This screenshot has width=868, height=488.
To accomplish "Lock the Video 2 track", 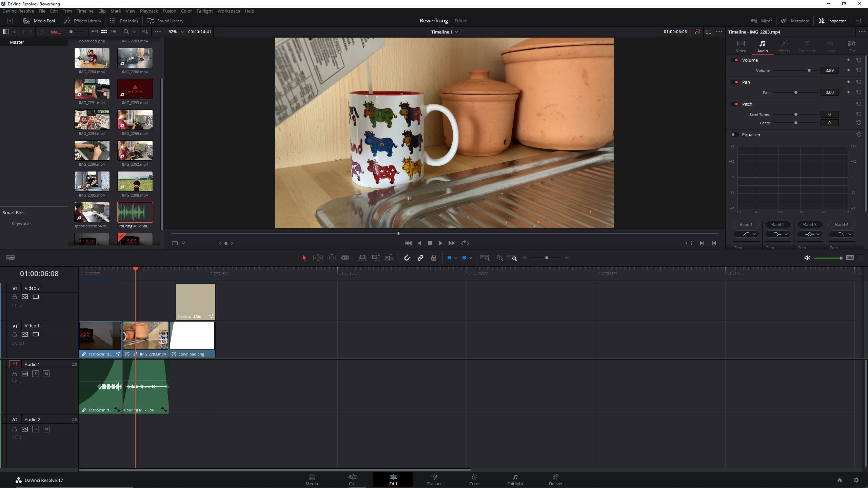I will click(x=15, y=297).
